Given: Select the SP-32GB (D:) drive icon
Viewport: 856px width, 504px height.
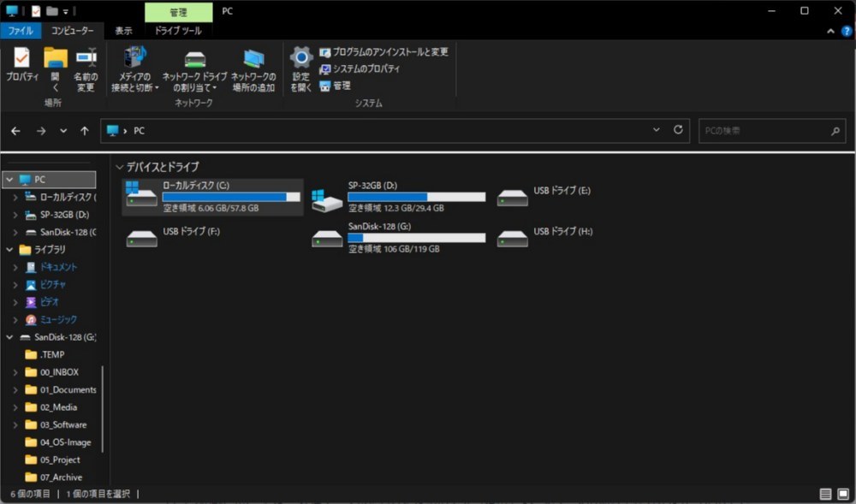Looking at the screenshot, I should pyautogui.click(x=326, y=200).
